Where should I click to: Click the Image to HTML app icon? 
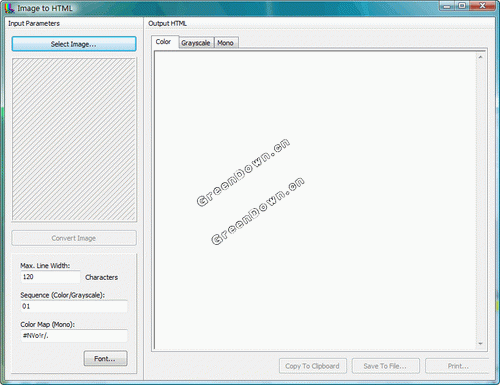pos(9,8)
